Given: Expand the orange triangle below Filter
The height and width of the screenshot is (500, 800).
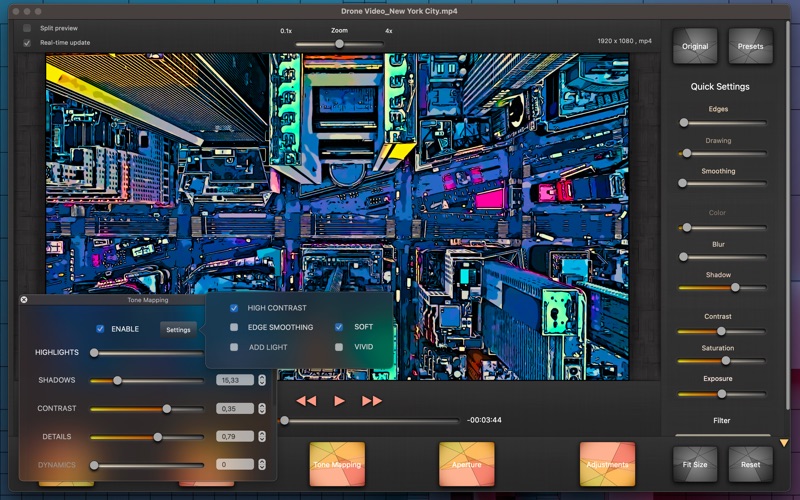Looking at the screenshot, I should click(784, 442).
